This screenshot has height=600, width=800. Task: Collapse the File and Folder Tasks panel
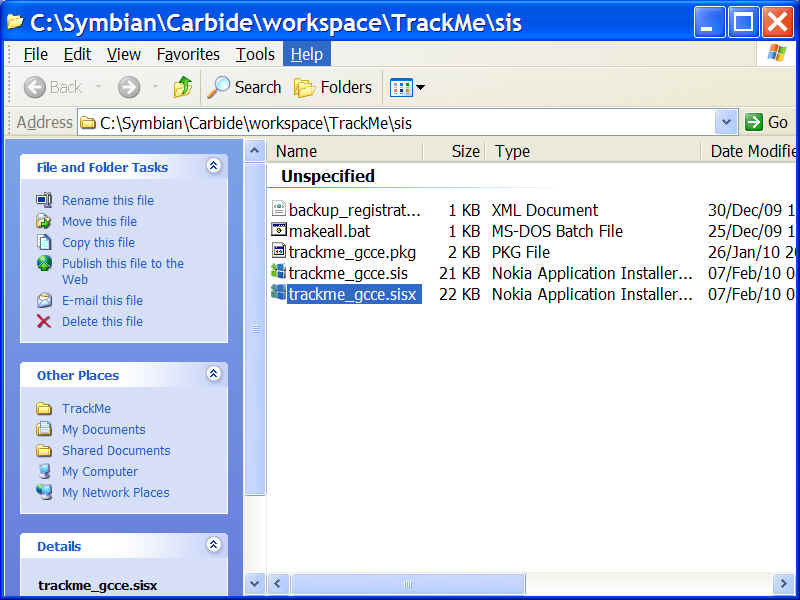(x=213, y=167)
